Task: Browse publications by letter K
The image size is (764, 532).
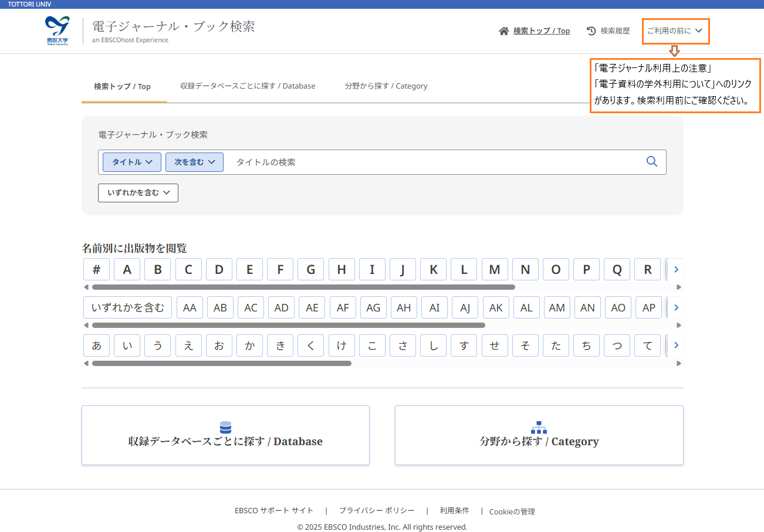Action: [434, 269]
